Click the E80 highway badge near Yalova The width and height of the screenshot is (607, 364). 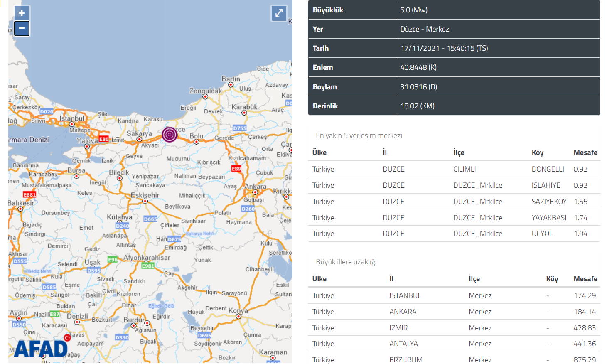click(x=104, y=139)
